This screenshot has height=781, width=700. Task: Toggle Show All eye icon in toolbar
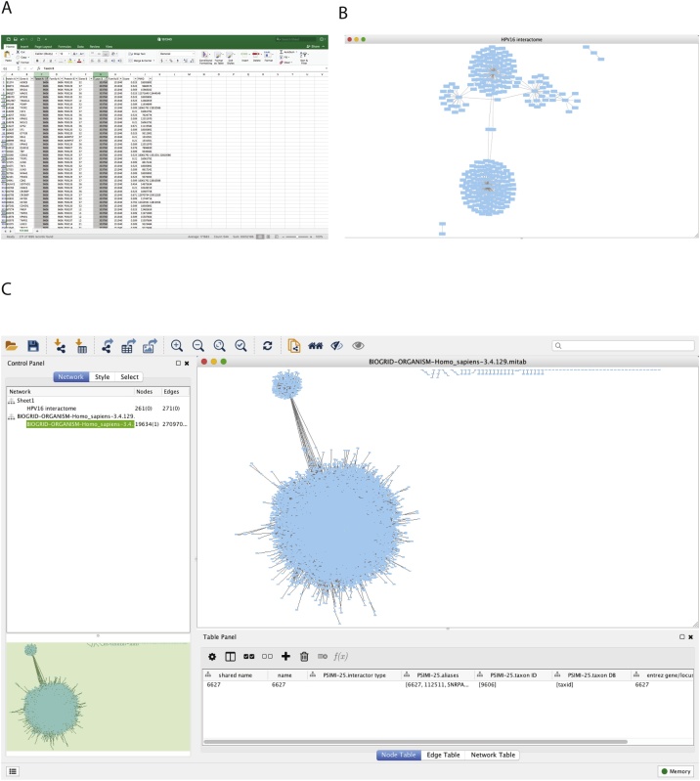(x=359, y=345)
